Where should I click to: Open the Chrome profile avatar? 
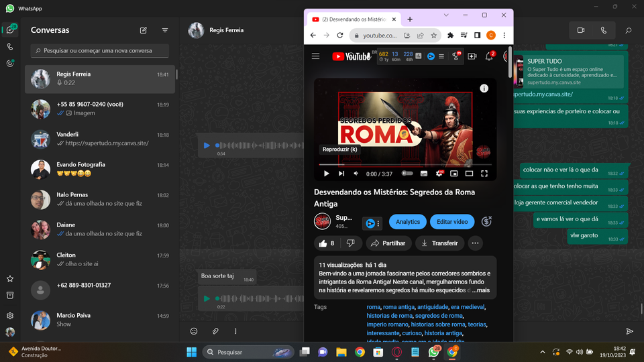[x=491, y=36]
